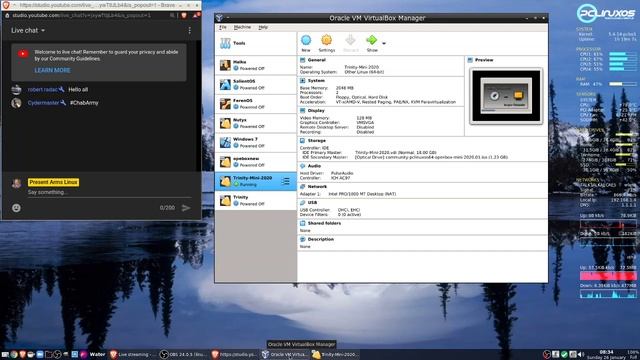Click the Preview panel header icon

[470, 60]
